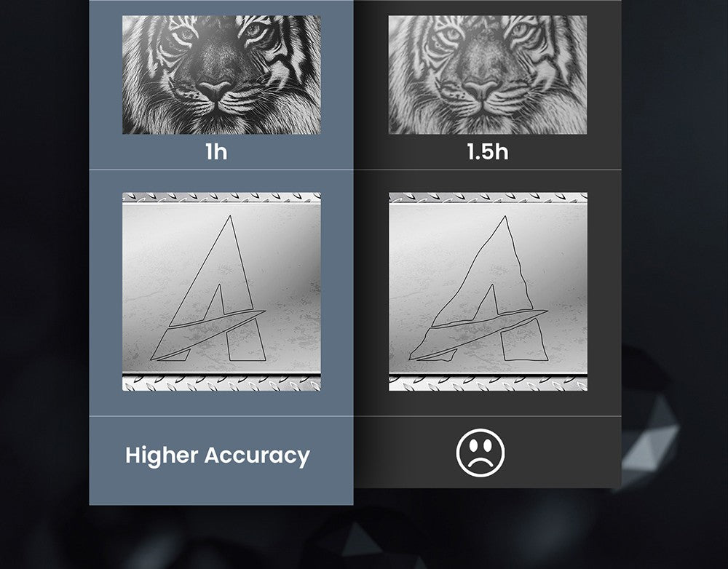Viewport: 728px width, 569px height.
Task: Click the bottom tread-plate strip on the right metal image
Action: 488,383
